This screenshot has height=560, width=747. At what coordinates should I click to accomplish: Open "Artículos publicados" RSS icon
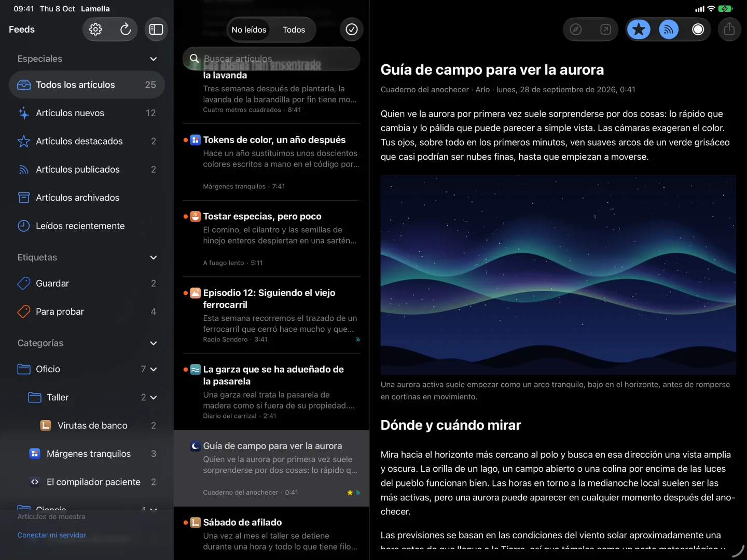(x=24, y=170)
